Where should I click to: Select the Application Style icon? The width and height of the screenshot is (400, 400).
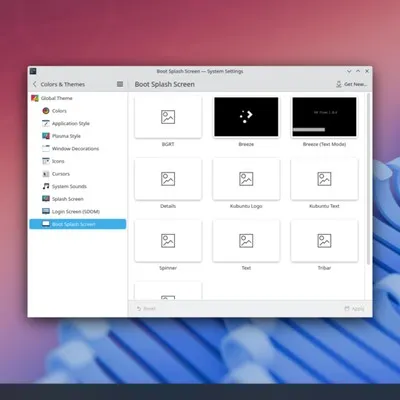tap(46, 123)
